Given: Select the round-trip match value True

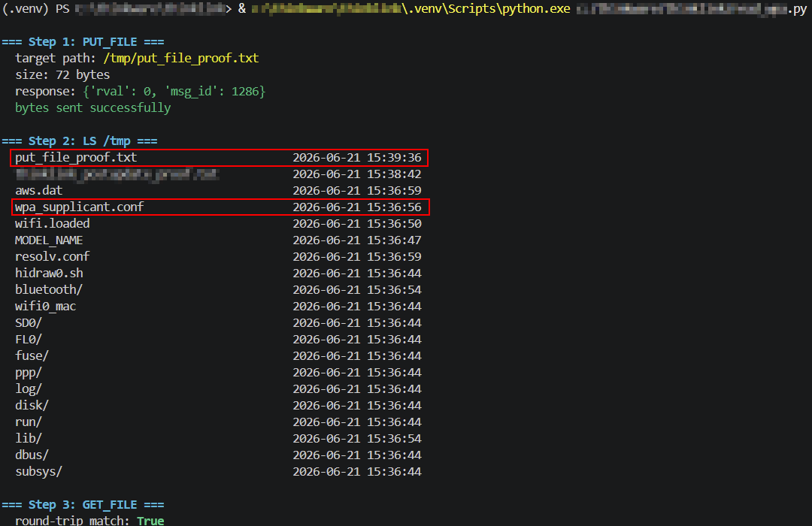Looking at the screenshot, I should click(150, 520).
